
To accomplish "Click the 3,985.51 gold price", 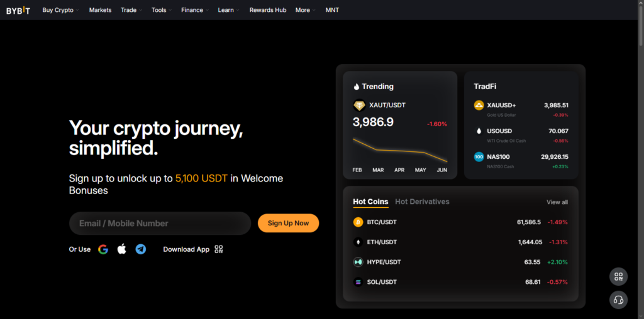I will 557,105.
